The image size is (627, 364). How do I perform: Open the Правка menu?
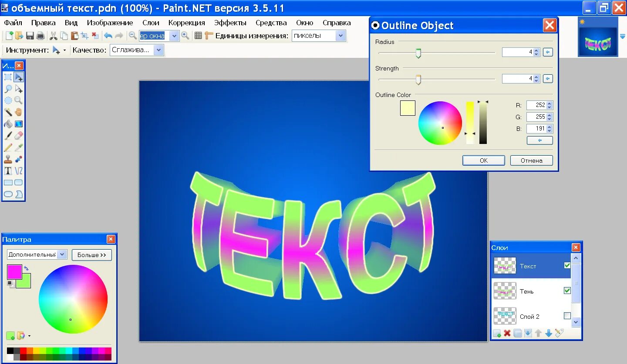click(43, 23)
